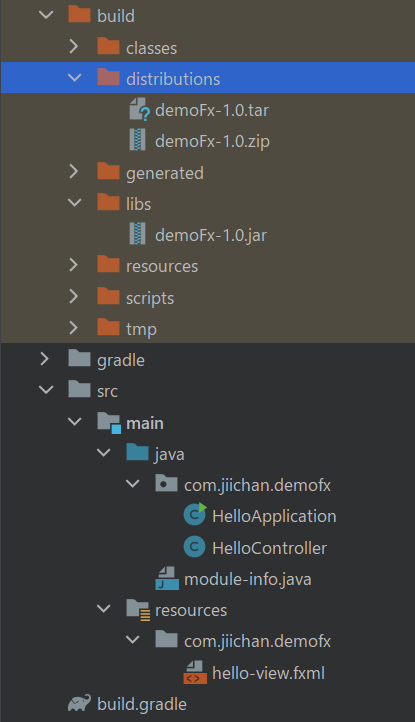Click the demoFx-1.0.tar unknown file icon
Image resolution: width=415 pixels, height=722 pixels.
coord(139,110)
